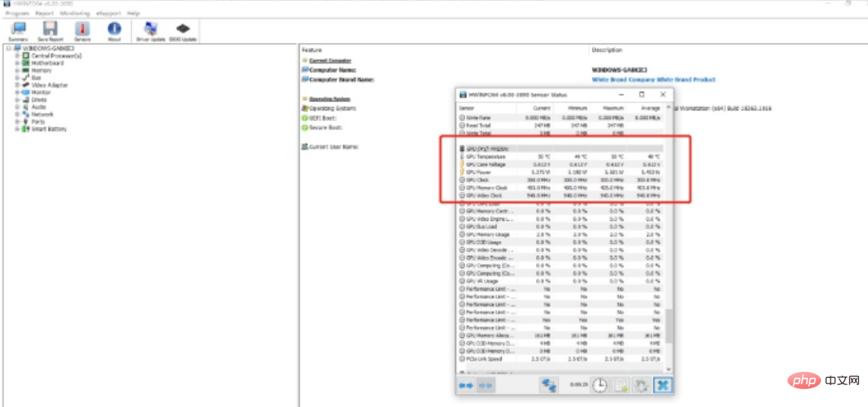Reset the sensor clock timer icon
868x407 pixels.
[x=599, y=385]
